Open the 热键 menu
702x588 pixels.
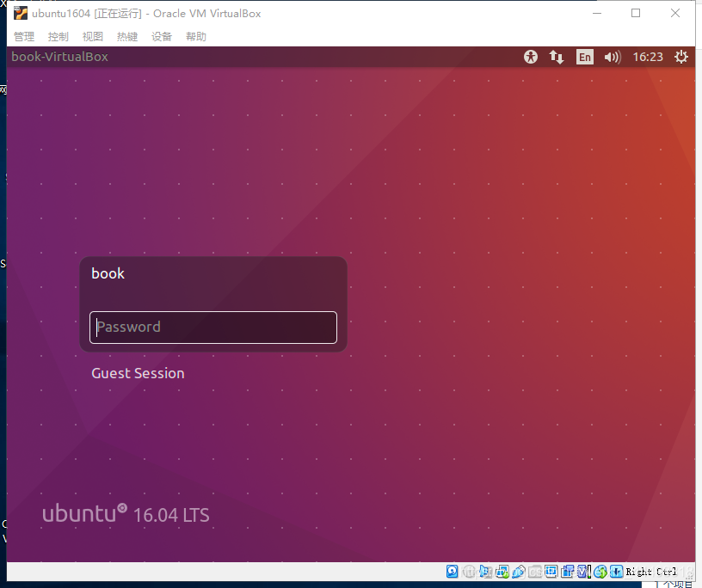[x=127, y=37]
